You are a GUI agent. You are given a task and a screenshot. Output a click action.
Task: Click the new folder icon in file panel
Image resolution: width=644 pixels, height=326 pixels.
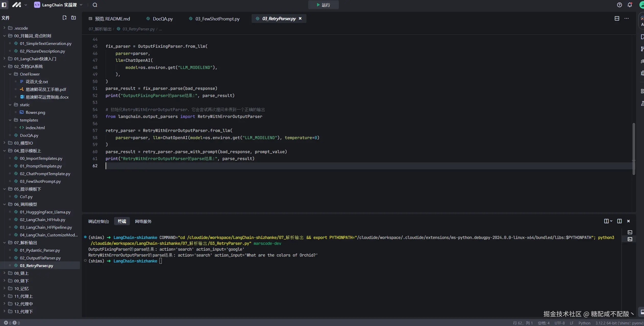point(73,18)
